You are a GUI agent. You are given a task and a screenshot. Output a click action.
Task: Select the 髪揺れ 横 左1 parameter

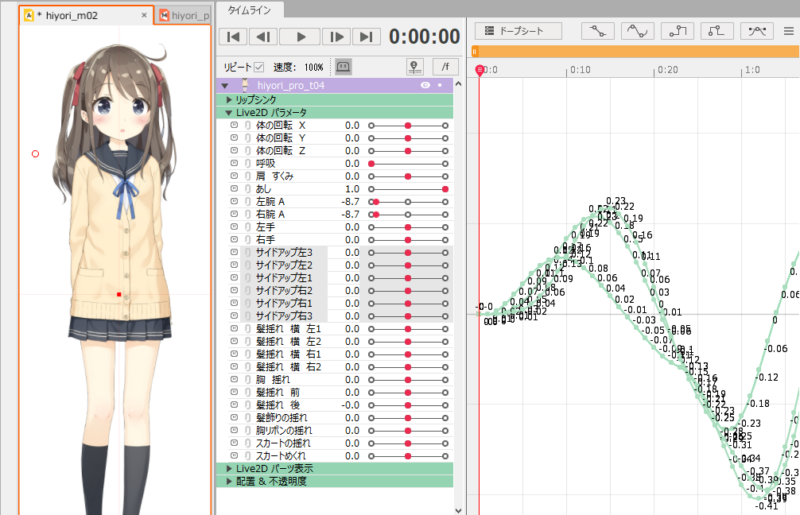pyautogui.click(x=288, y=329)
